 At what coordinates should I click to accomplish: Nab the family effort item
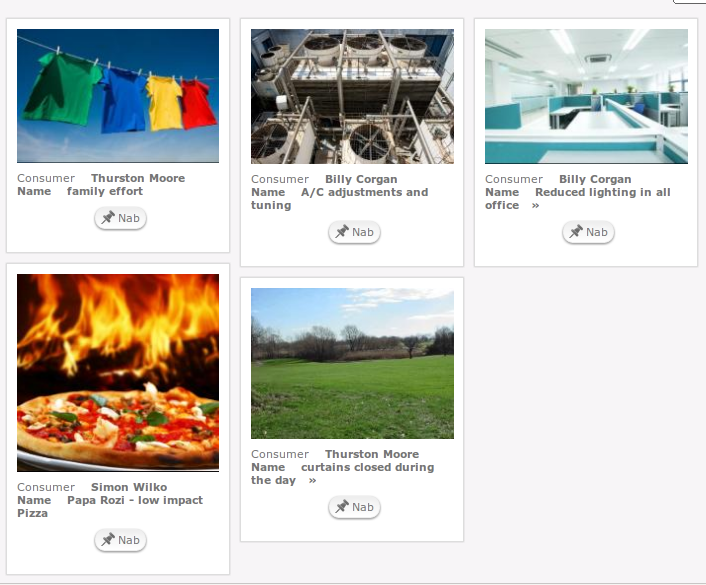(120, 218)
